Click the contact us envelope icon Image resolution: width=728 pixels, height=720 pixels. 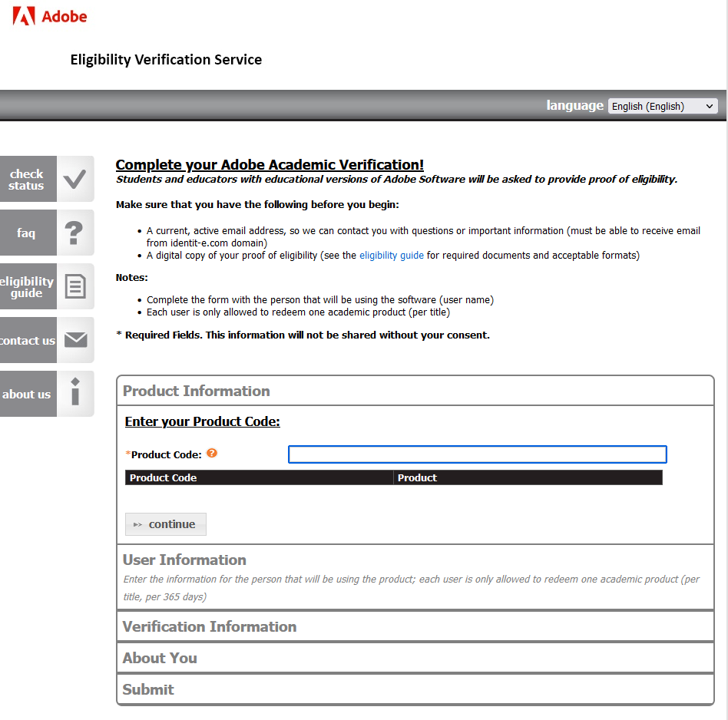point(74,340)
